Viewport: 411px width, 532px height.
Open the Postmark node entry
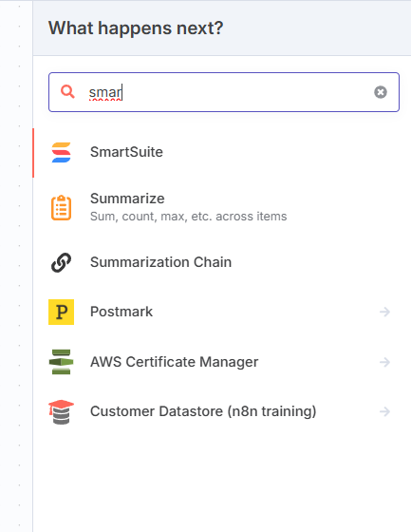[x=222, y=312]
